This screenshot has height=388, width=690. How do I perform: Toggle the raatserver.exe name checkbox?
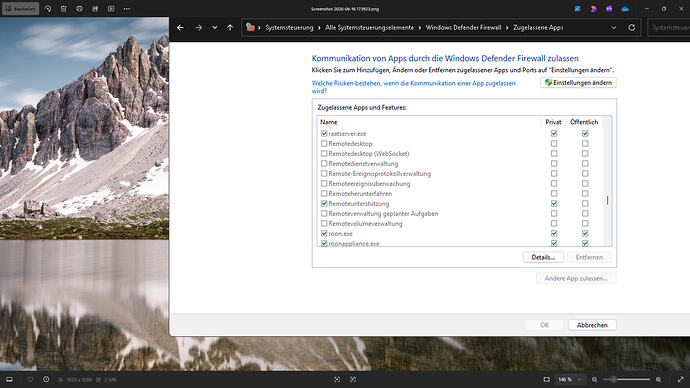pos(324,133)
